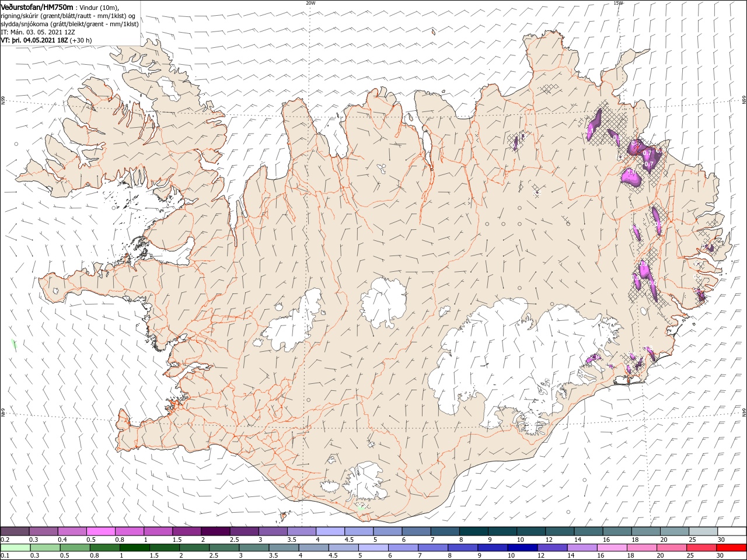Select the white 30 snow swatch

(x=732, y=531)
